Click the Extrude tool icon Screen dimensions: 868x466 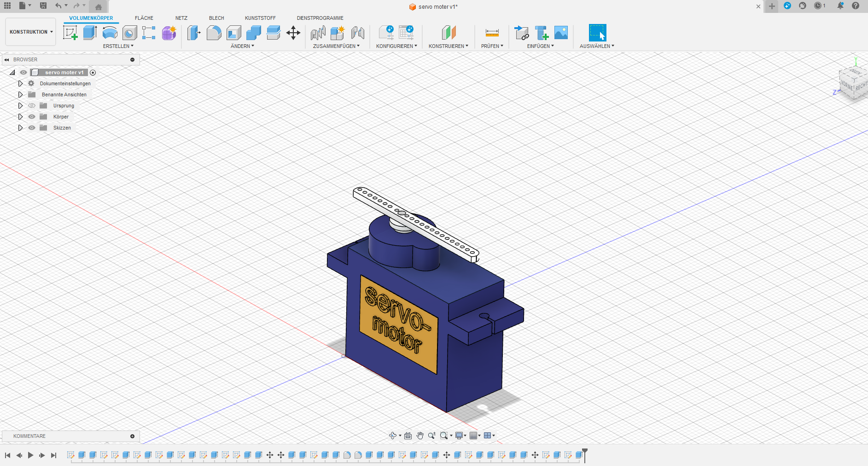(x=90, y=33)
